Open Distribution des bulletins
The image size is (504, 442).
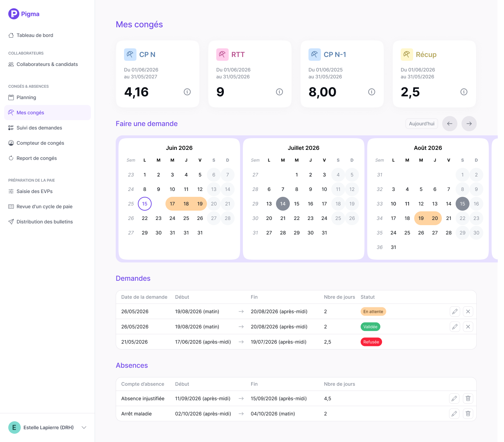[47, 222]
